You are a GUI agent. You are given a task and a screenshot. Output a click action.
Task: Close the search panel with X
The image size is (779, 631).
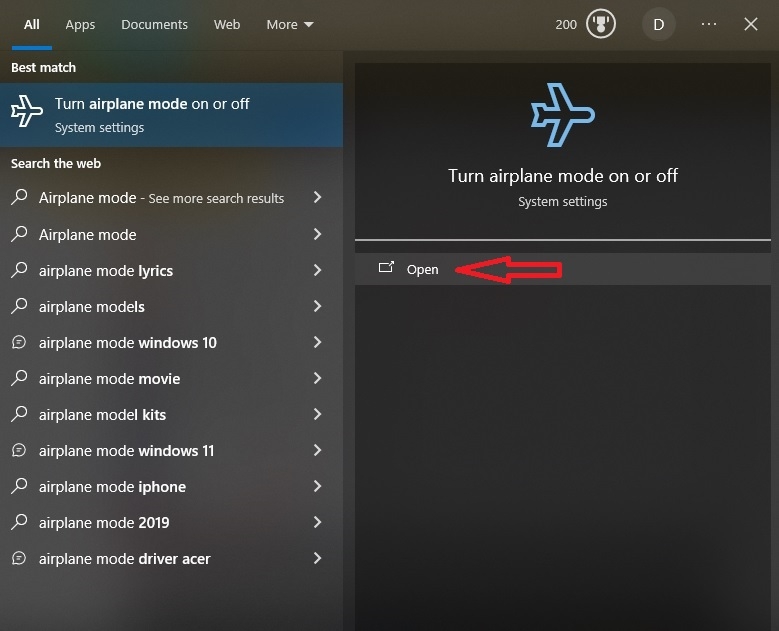751,24
